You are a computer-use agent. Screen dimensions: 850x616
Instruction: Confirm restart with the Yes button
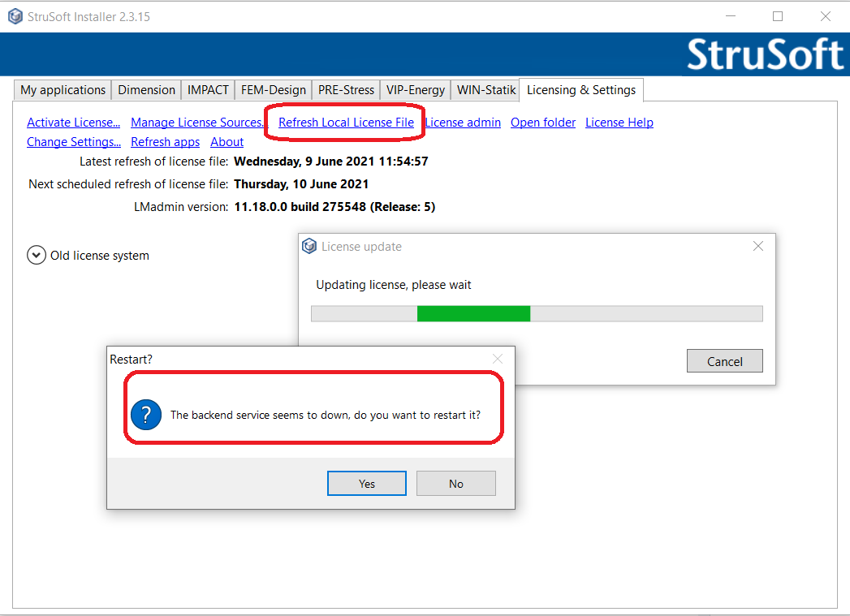click(367, 483)
